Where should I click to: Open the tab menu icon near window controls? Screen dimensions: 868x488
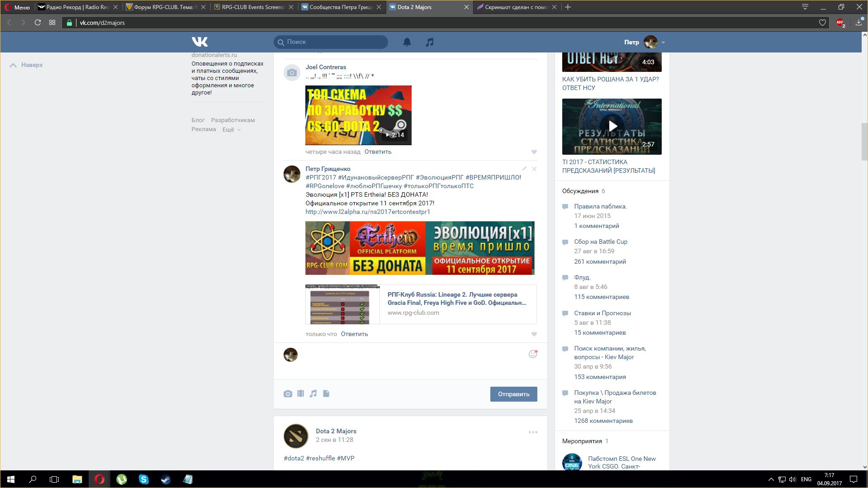(x=805, y=7)
